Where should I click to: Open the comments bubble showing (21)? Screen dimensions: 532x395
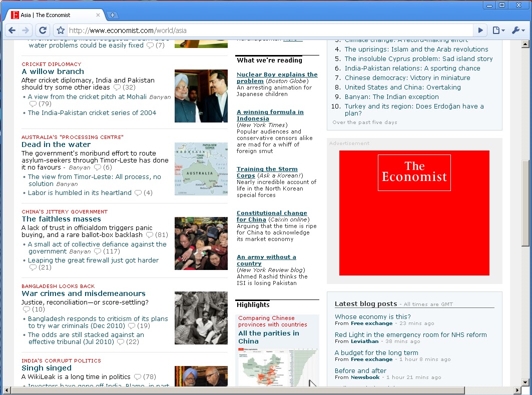coord(33,267)
